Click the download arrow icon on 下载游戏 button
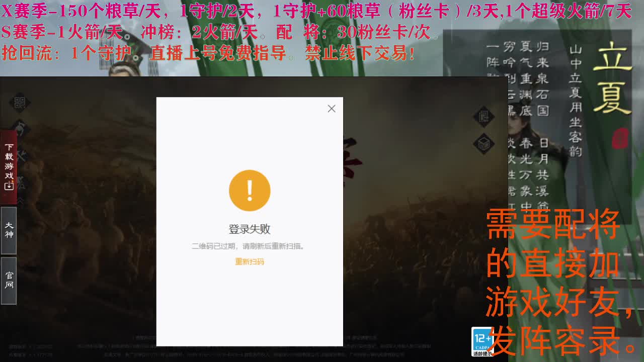 point(9,185)
